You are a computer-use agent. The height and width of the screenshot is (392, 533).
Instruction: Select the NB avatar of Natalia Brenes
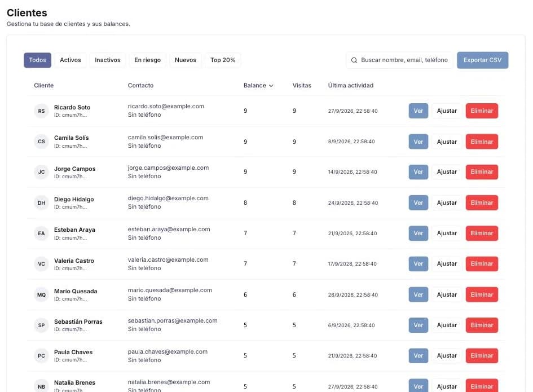pyautogui.click(x=41, y=386)
